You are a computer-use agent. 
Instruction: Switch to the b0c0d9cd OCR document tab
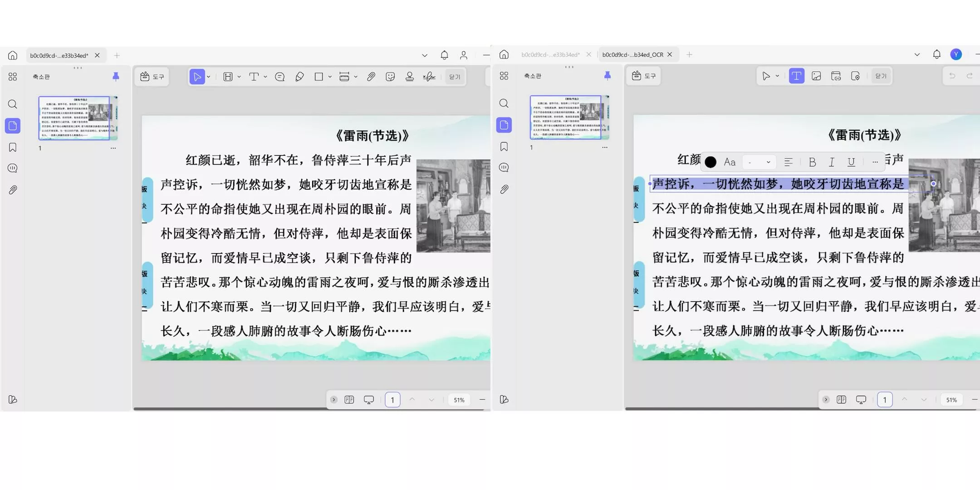[x=633, y=54]
